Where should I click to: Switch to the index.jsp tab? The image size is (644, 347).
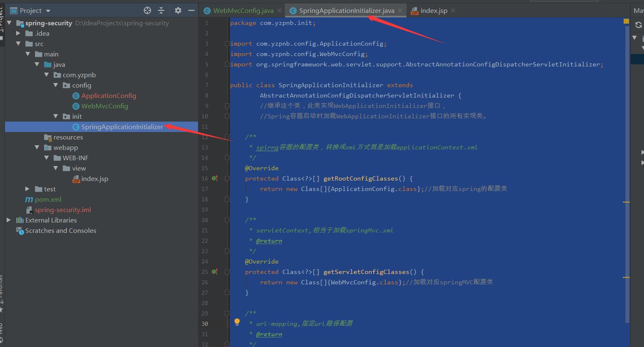pyautogui.click(x=434, y=10)
